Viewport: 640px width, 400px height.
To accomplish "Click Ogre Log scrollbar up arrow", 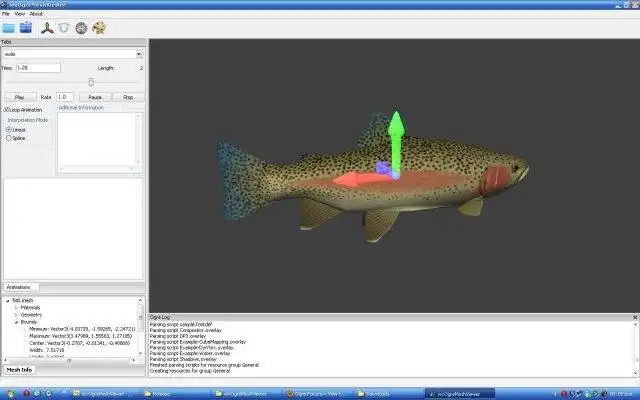I will click(x=635, y=324).
